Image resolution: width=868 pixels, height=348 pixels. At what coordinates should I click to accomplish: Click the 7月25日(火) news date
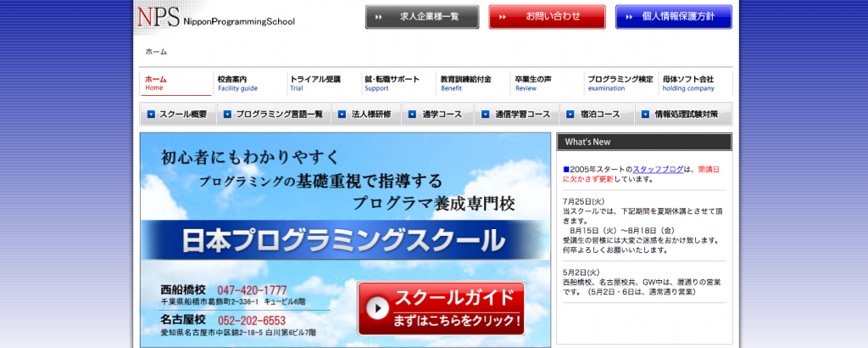click(583, 201)
